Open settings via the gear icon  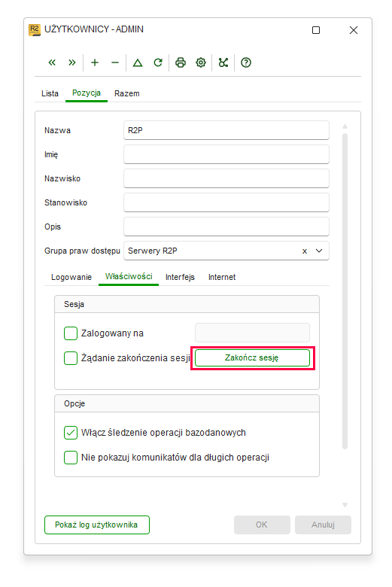pos(201,62)
